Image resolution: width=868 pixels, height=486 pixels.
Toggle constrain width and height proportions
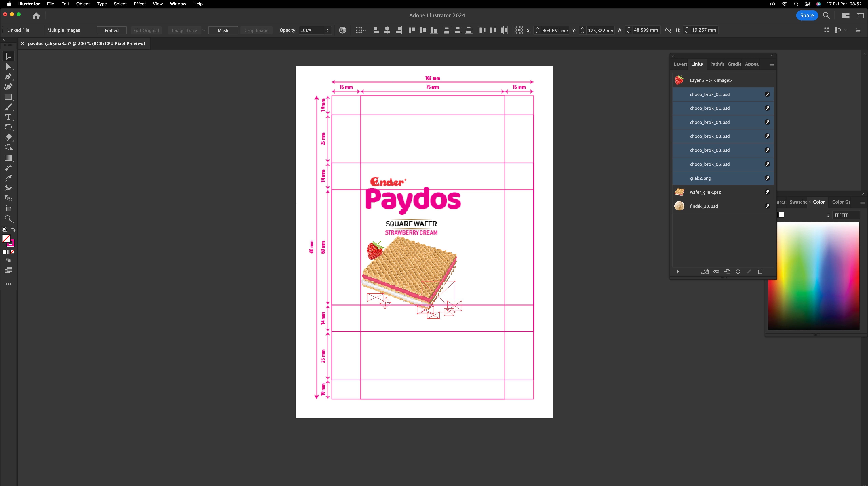(668, 30)
